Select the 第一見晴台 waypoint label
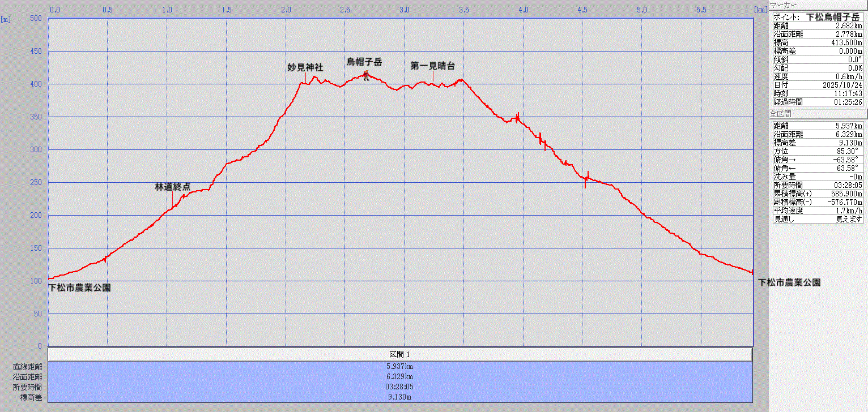This screenshot has width=868, height=412. point(432,66)
